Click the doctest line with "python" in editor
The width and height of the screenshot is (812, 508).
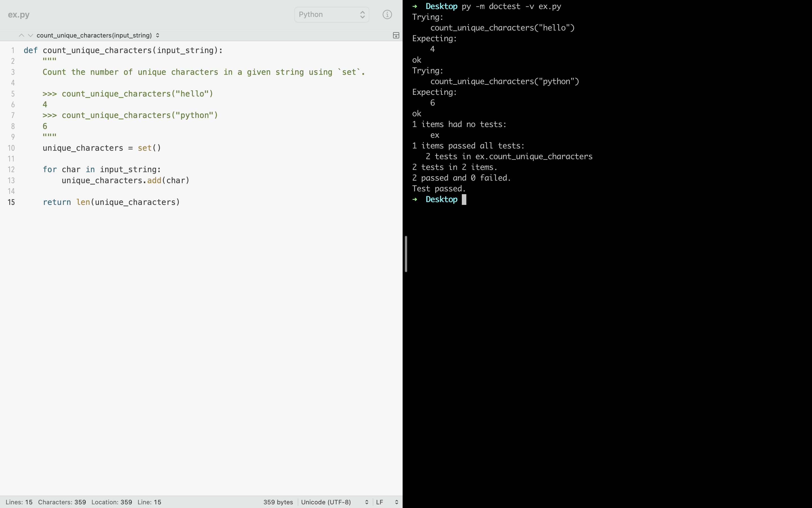(x=130, y=115)
